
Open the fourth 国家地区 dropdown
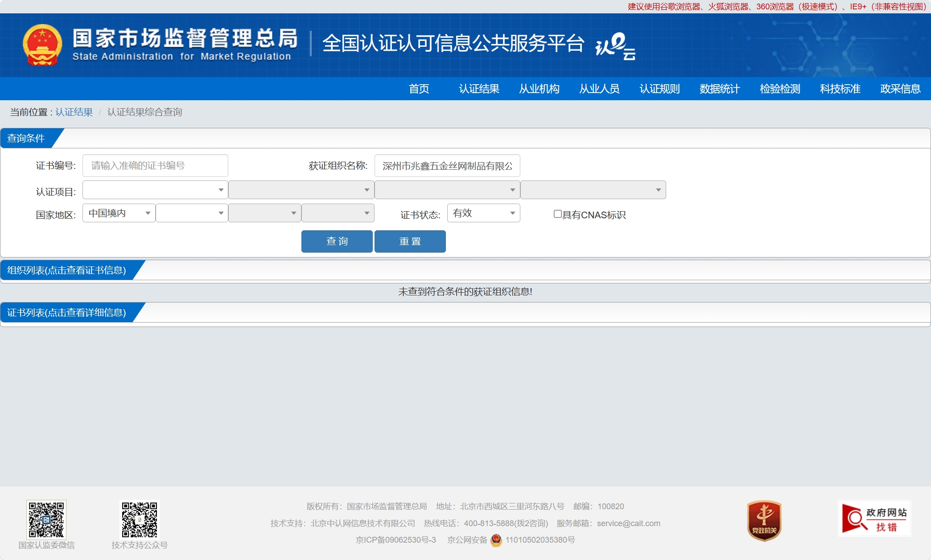pos(338,213)
